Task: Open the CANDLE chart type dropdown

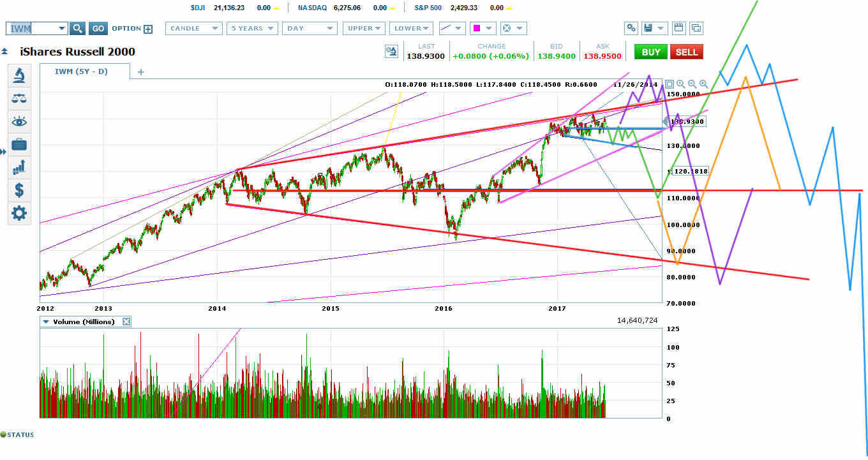Action: 194,28
